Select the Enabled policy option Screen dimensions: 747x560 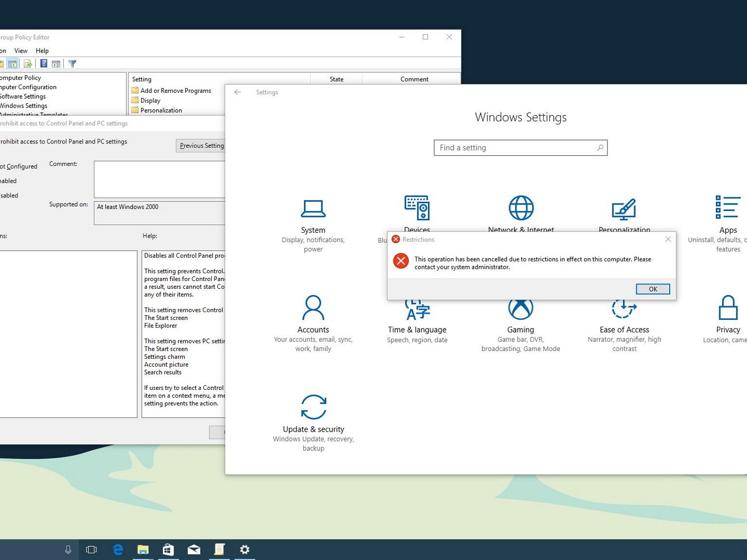tap(9, 181)
